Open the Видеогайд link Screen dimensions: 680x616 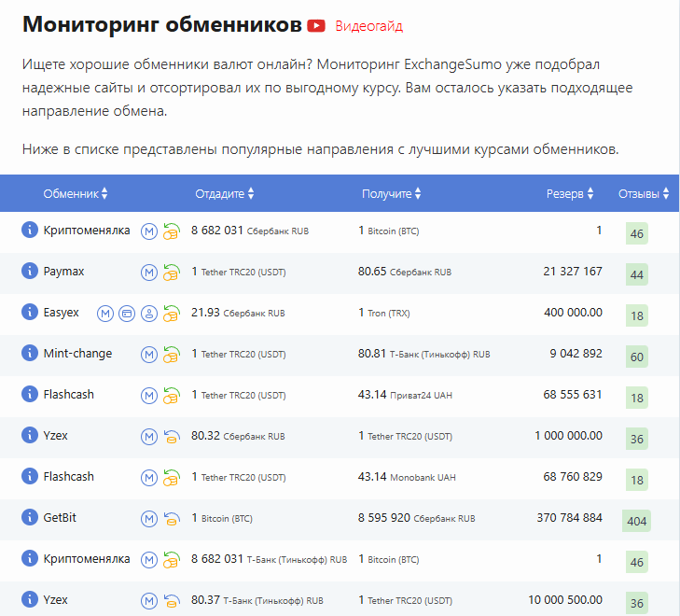[x=369, y=26]
